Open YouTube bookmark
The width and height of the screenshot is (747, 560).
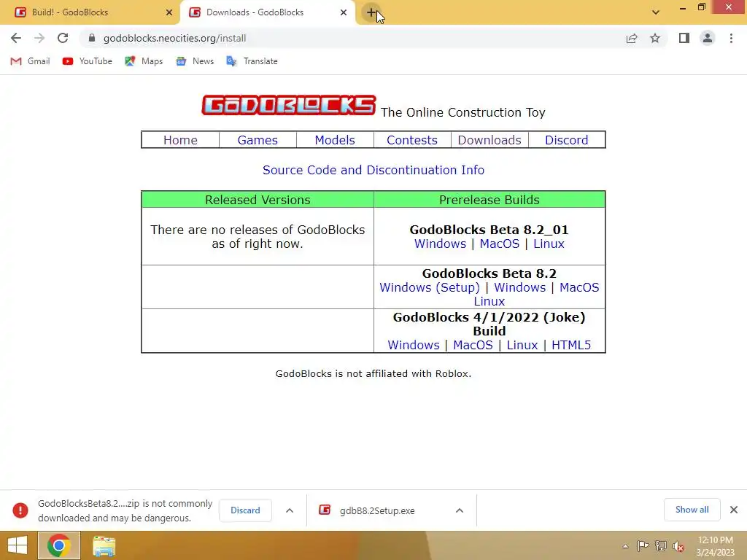click(x=88, y=61)
